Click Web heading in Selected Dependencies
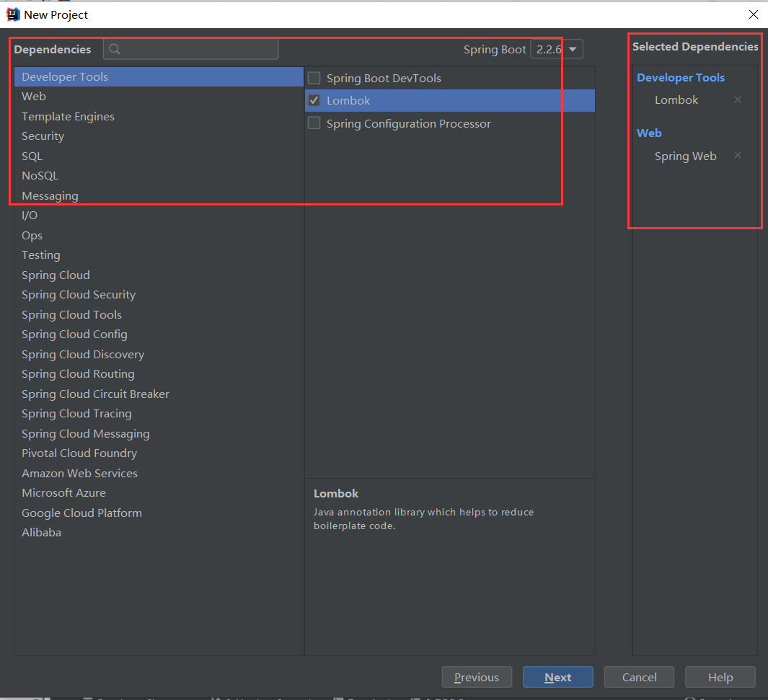The width and height of the screenshot is (768, 700). coord(649,133)
